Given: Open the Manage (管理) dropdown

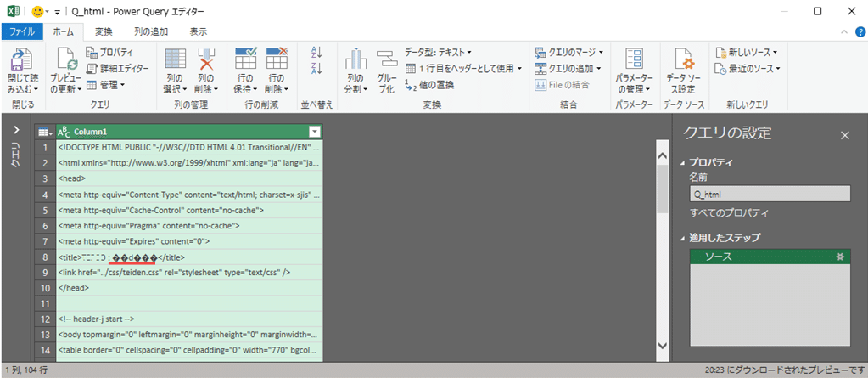Looking at the screenshot, I should click(x=106, y=85).
